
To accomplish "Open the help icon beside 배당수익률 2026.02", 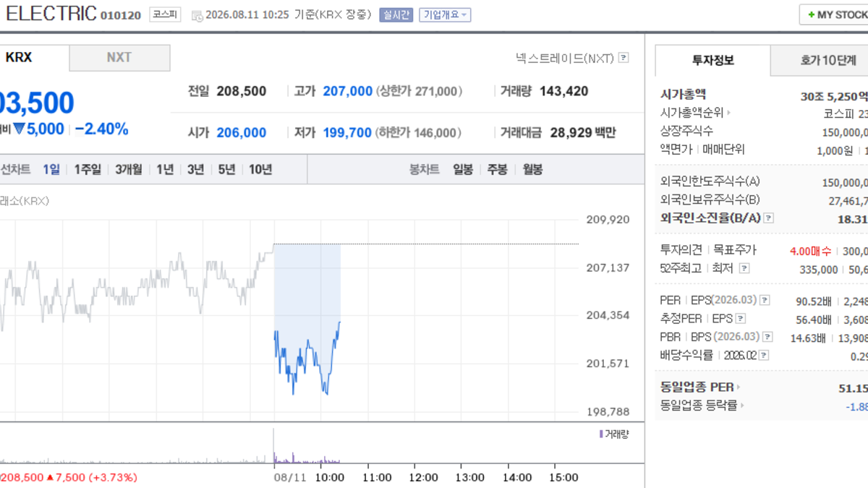I will coord(764,356).
